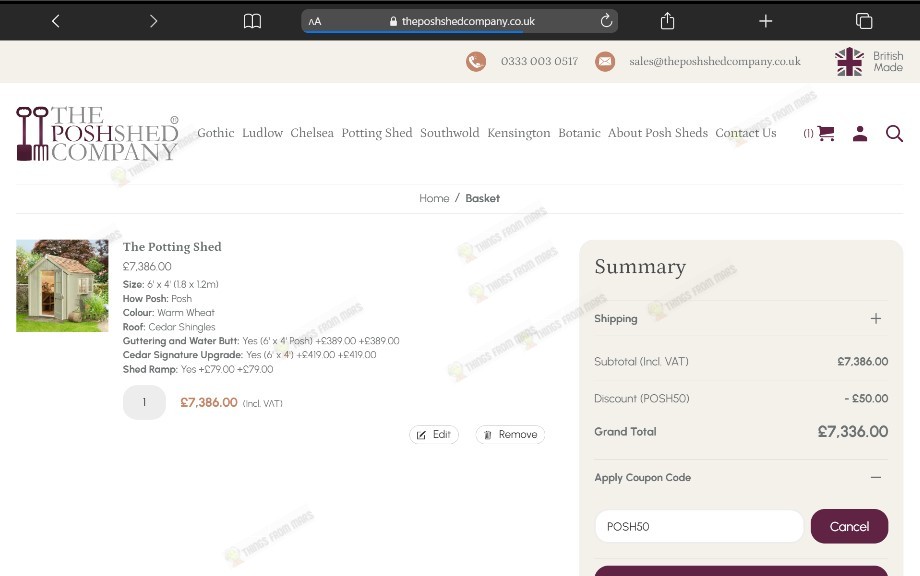Open the Kensington menu item
This screenshot has height=576, width=920.
pyautogui.click(x=519, y=133)
